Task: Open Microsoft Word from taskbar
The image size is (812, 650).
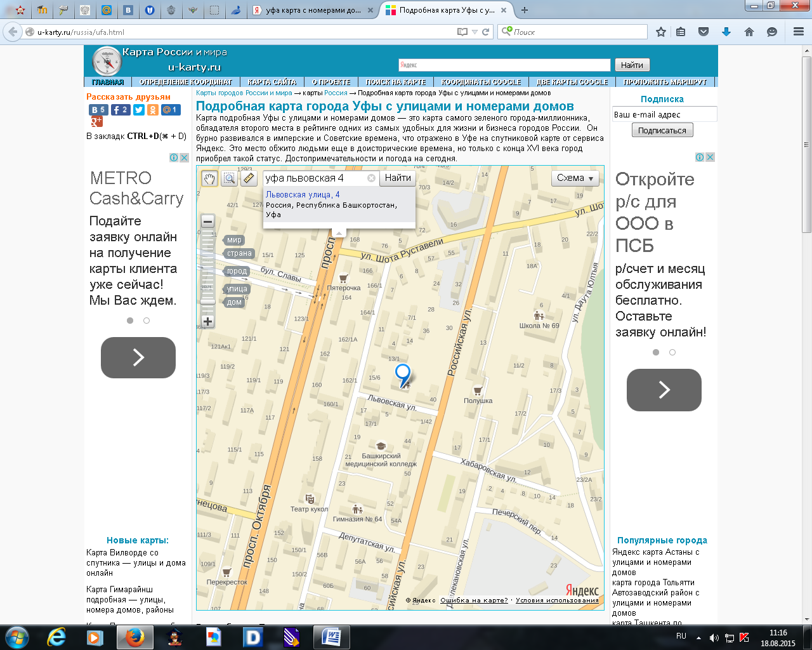Action: pos(331,637)
